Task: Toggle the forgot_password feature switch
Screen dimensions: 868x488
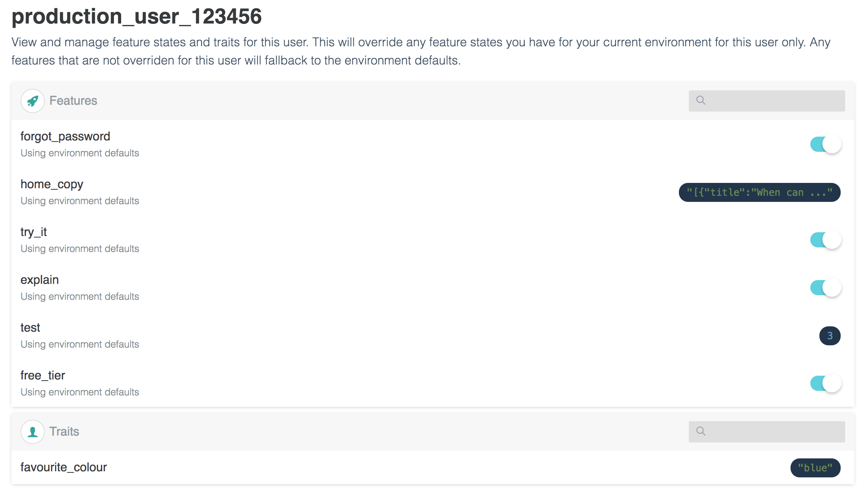Action: pyautogui.click(x=825, y=144)
